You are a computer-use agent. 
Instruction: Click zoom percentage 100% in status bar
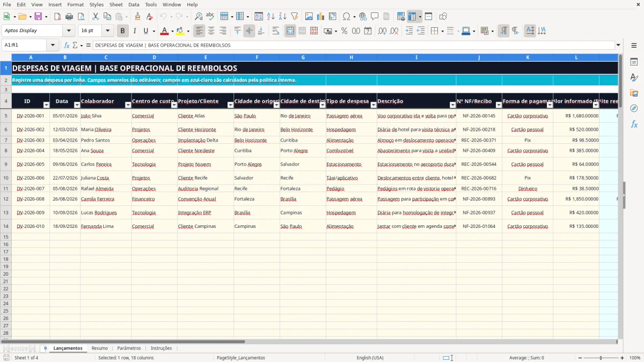tap(634, 358)
